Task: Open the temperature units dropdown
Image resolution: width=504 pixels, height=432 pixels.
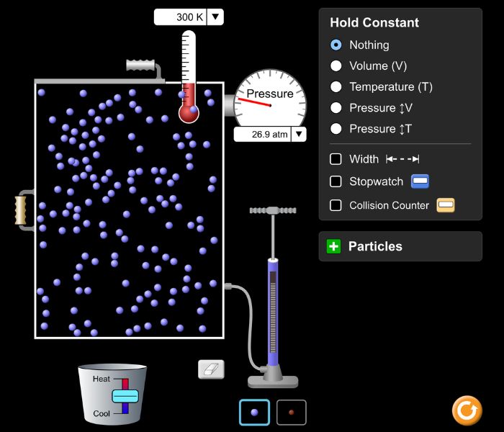Action: pos(216,17)
